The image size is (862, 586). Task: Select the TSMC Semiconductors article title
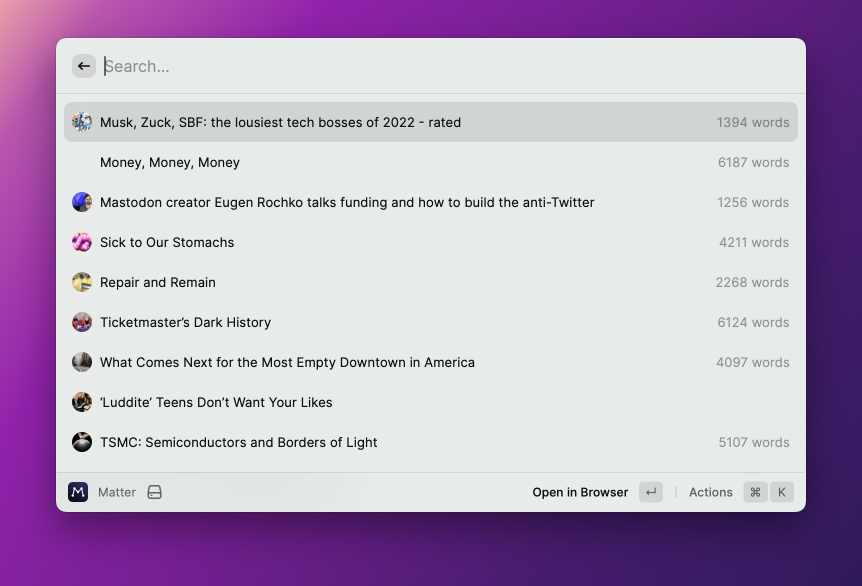pyautogui.click(x=239, y=442)
